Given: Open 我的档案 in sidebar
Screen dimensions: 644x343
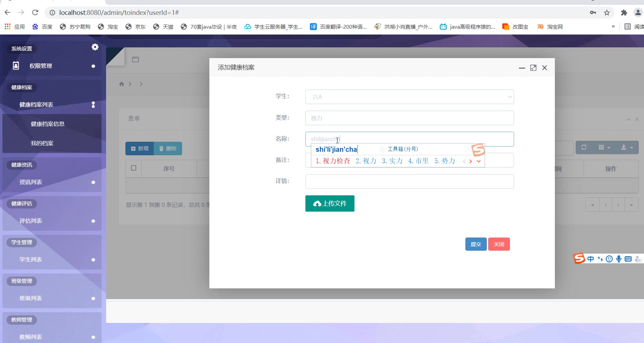Looking at the screenshot, I should [x=42, y=143].
